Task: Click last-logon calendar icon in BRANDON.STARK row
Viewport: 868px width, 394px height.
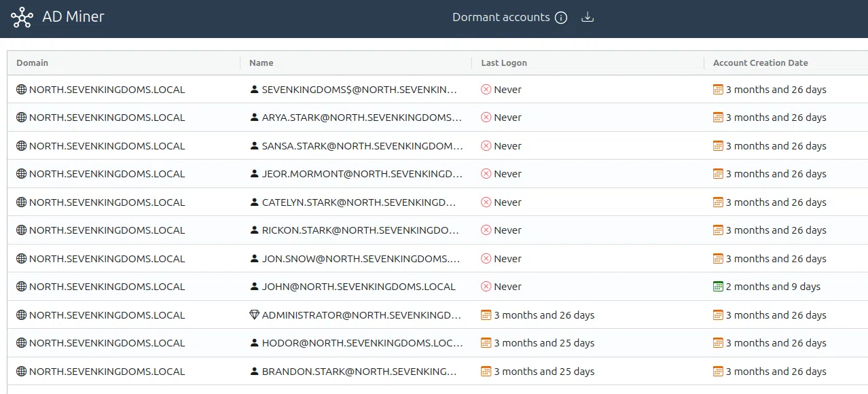Action: pos(486,371)
